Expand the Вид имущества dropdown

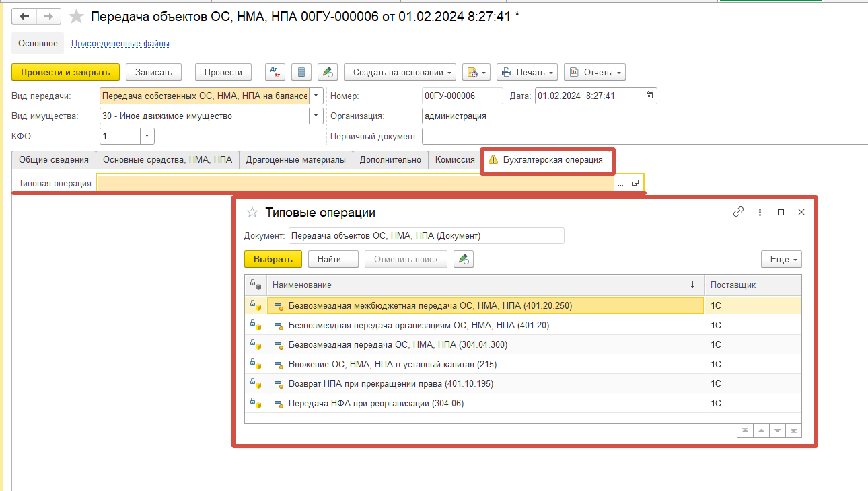[x=316, y=116]
